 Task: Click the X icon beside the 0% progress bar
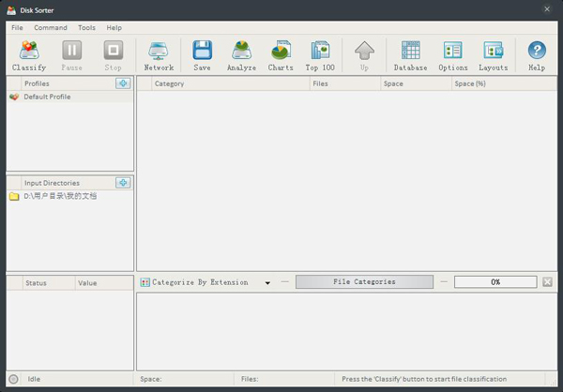coord(547,282)
